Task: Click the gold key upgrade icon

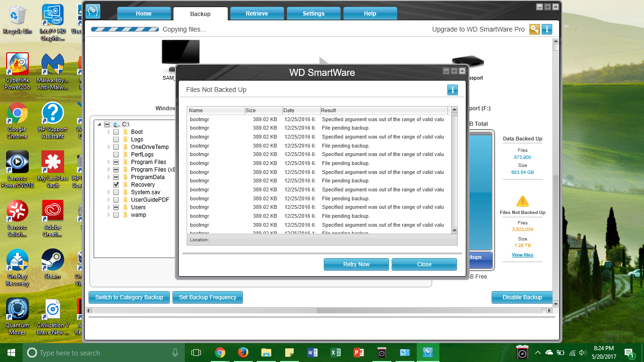Action: 535,29
